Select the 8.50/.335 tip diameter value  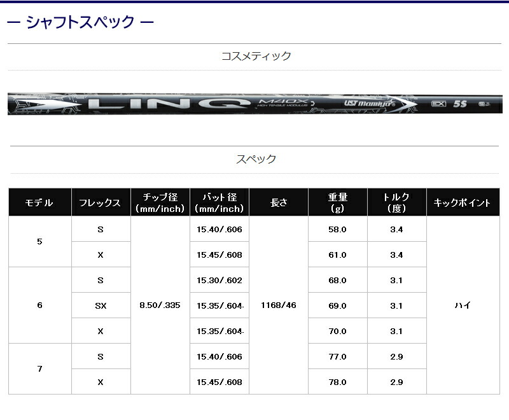pos(160,305)
